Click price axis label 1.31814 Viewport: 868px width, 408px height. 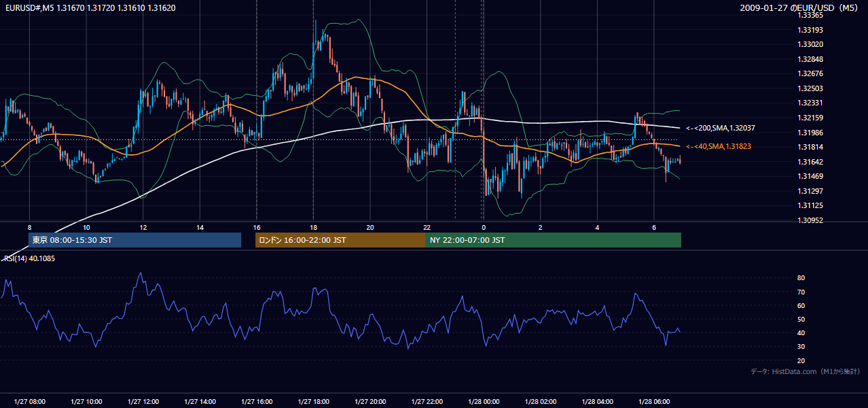tap(810, 147)
